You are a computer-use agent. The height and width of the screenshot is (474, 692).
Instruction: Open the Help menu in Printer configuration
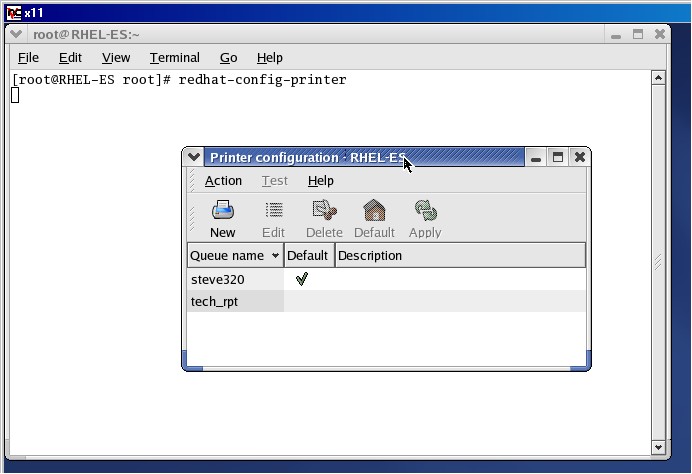click(x=321, y=181)
